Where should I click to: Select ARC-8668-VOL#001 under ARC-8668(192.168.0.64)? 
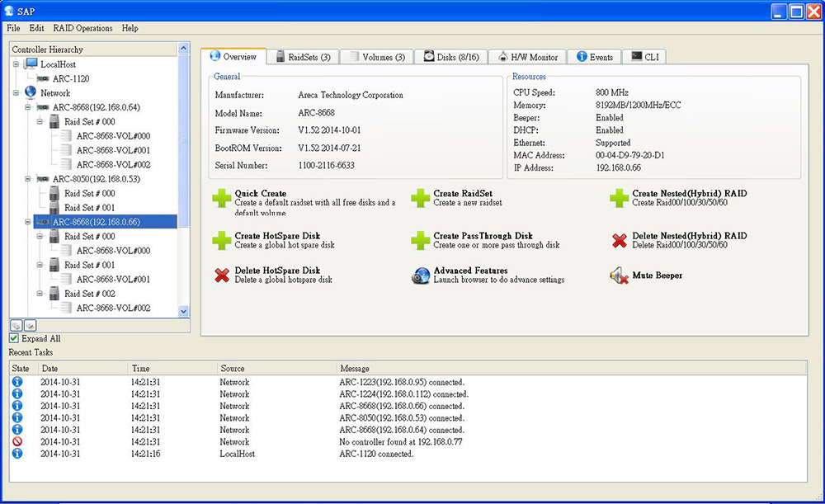[113, 150]
